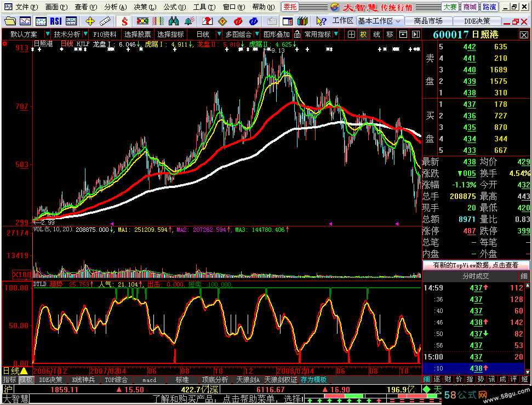Click the F10资料 button
Screen dimensions: 532x405
coord(105,35)
